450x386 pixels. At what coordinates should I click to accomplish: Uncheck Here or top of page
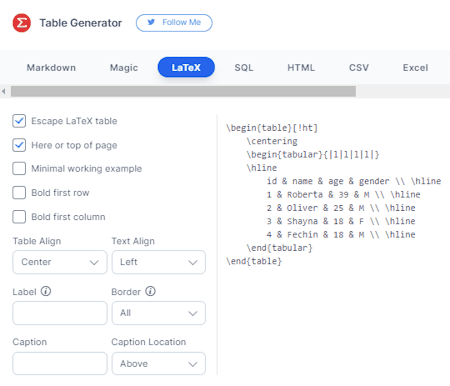(x=19, y=145)
